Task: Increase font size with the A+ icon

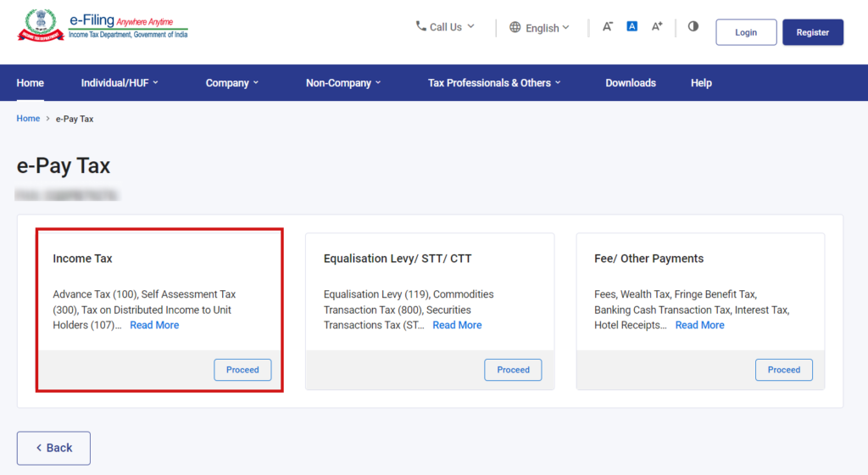Action: tap(657, 27)
